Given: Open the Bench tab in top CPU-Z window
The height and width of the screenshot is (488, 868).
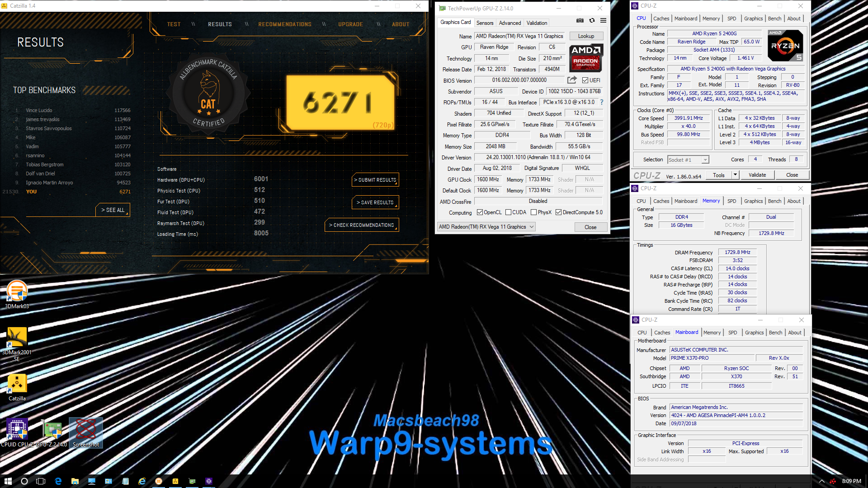Looking at the screenshot, I should (774, 19).
